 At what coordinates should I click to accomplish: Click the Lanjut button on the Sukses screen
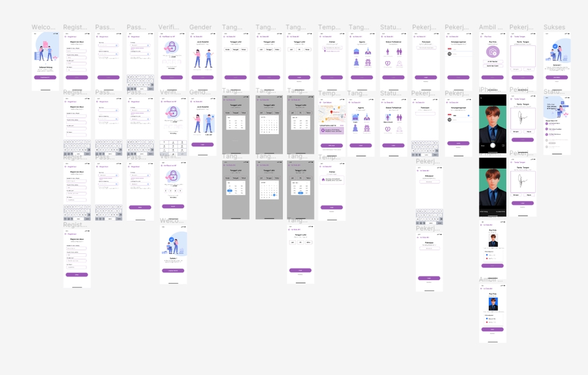[x=557, y=78]
